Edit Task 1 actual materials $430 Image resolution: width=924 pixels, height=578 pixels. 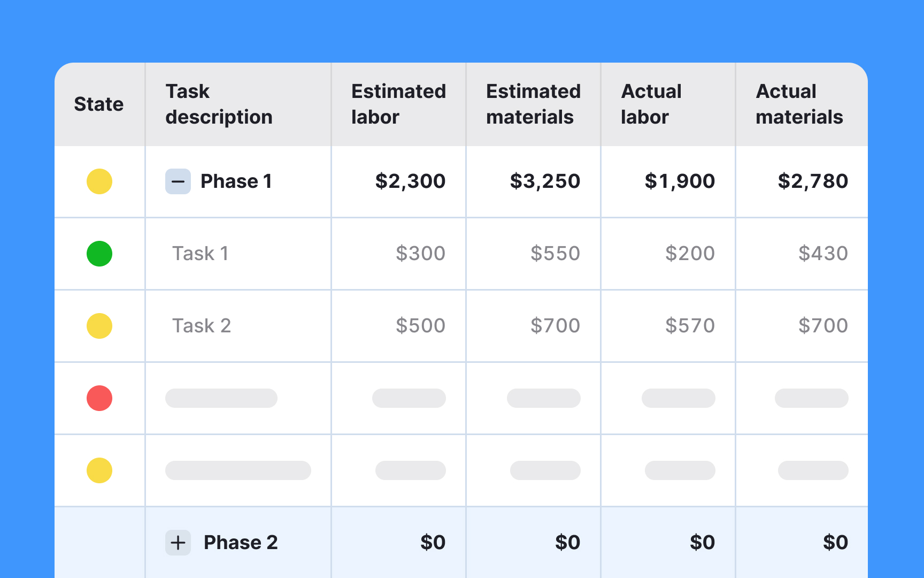(823, 254)
